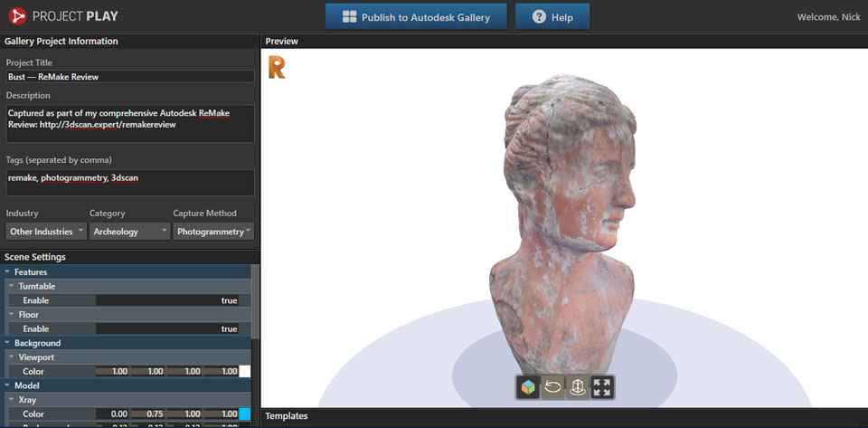Open the Photogrammetry capture method dropdown
868x428 pixels.
point(213,232)
